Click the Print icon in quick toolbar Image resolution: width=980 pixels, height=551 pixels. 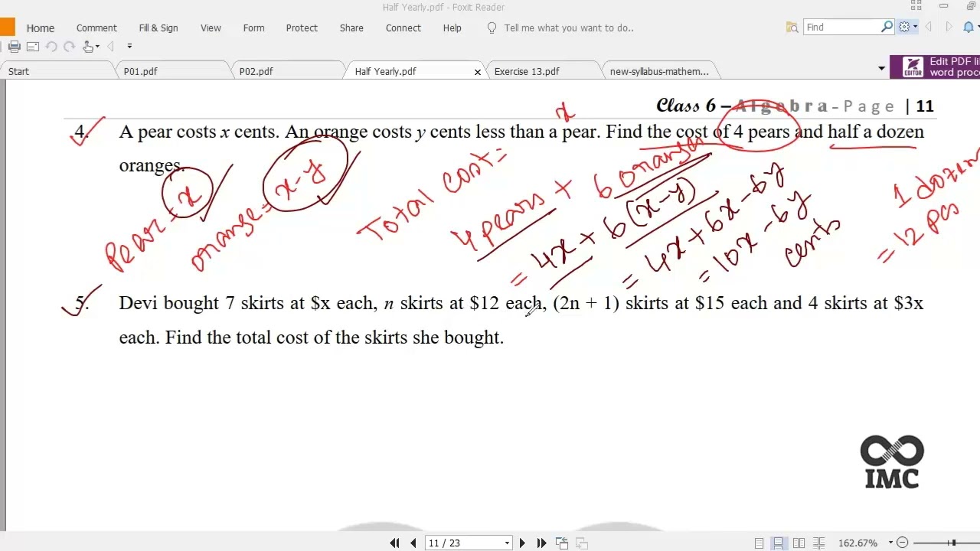[x=14, y=47]
